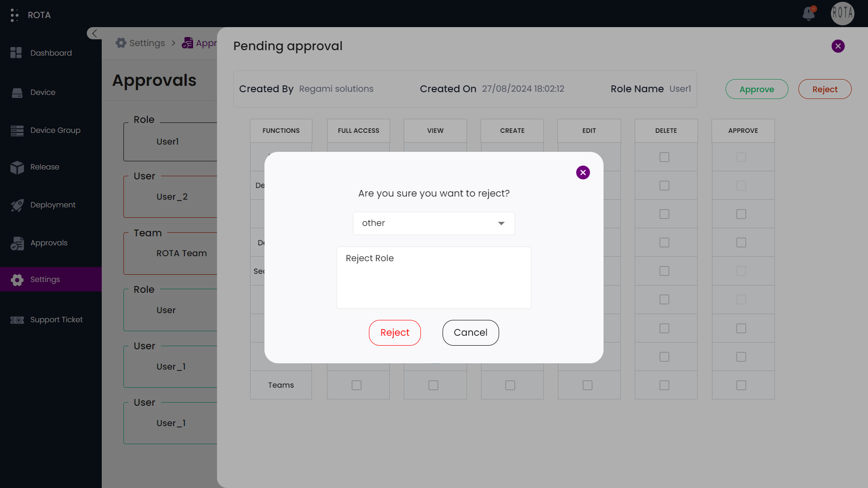Image resolution: width=868 pixels, height=488 pixels.
Task: Toggle the Full Access checkbox for Teams
Action: pyautogui.click(x=357, y=385)
